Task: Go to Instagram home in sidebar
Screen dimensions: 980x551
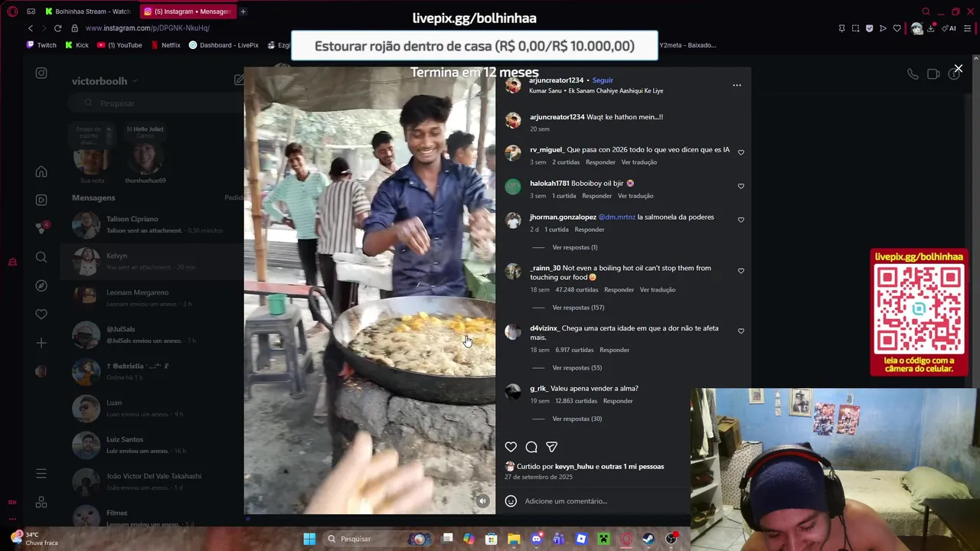Action: 41,171
